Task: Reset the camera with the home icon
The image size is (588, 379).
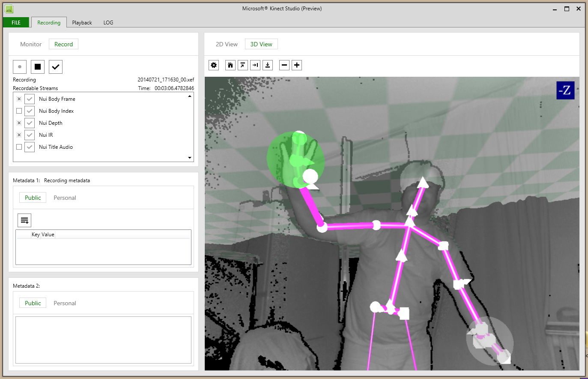Action: pyautogui.click(x=230, y=65)
